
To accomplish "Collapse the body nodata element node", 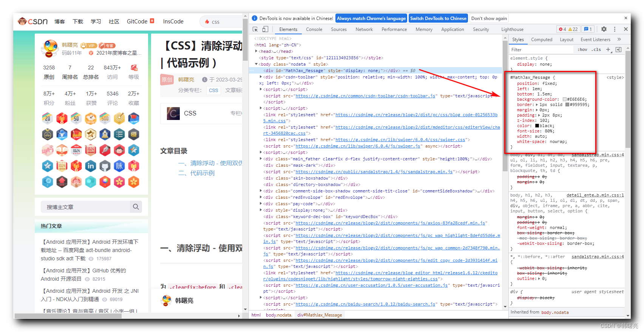I will click(x=256, y=64).
